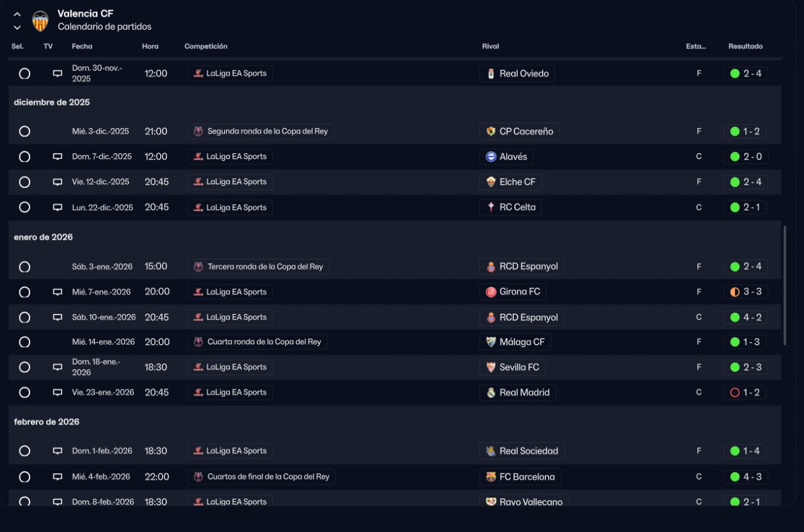The image size is (804, 532).
Task: Click the loss indicator on Real Madrid result
Action: tap(734, 393)
